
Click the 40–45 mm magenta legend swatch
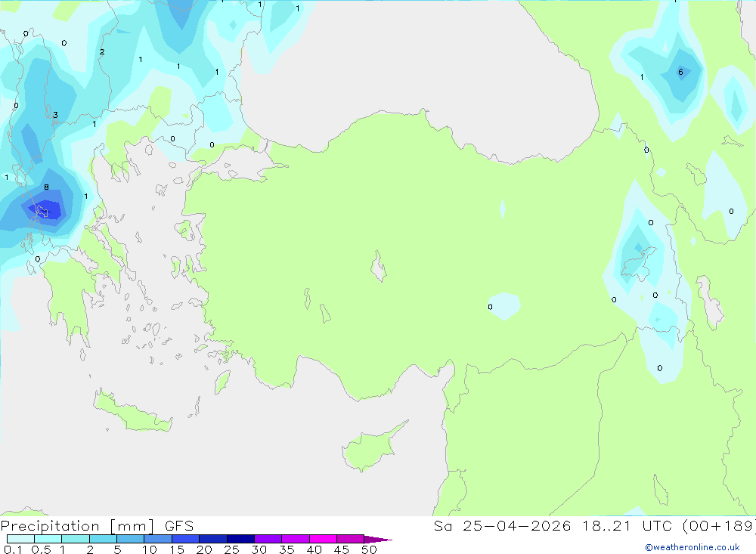pos(323,539)
